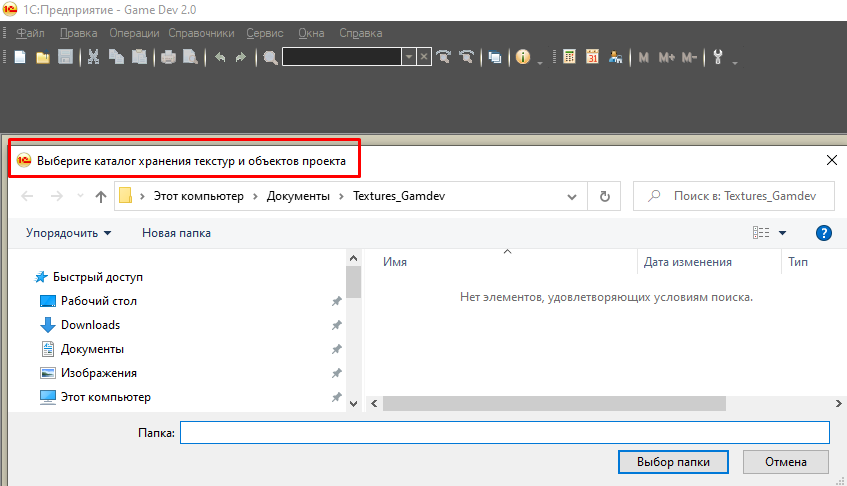Clear the toolbar search field with X
Screen dimensions: 847x486
coord(424,57)
